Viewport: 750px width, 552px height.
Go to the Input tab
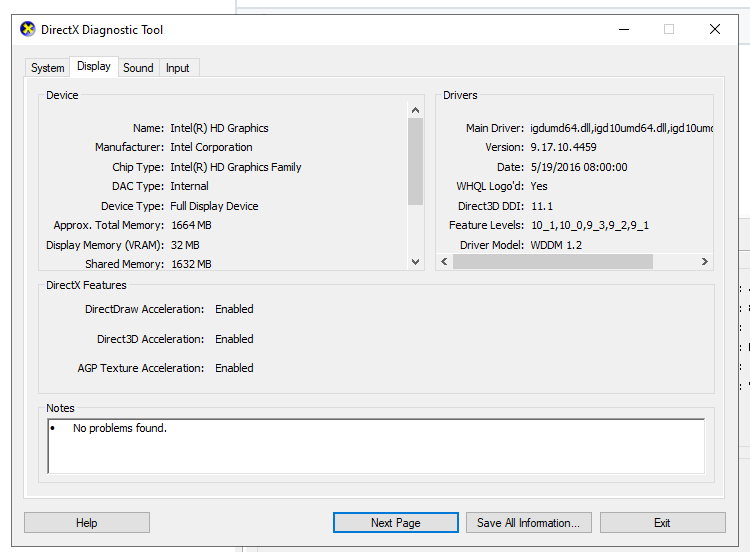[178, 68]
